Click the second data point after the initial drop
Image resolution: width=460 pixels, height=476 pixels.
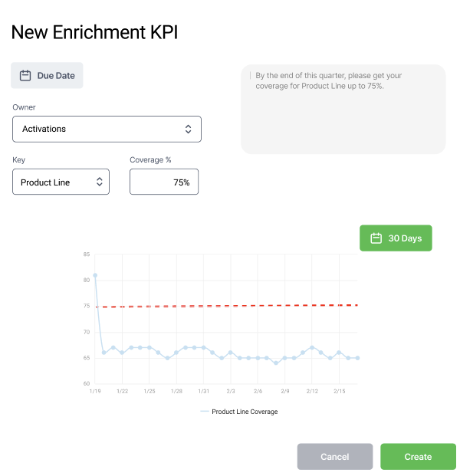tap(113, 347)
